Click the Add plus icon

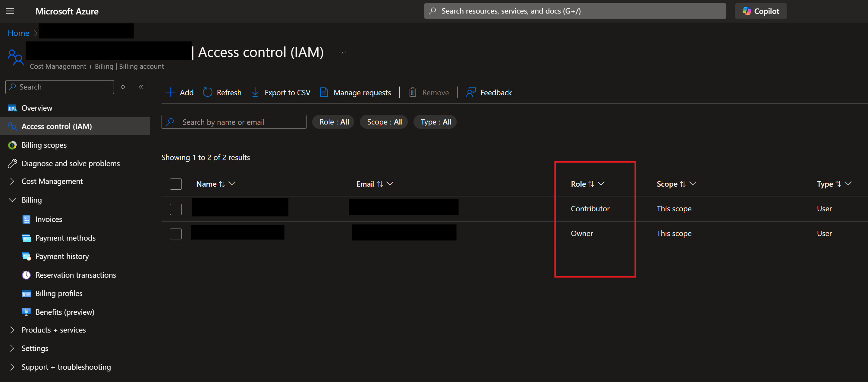pyautogui.click(x=171, y=92)
